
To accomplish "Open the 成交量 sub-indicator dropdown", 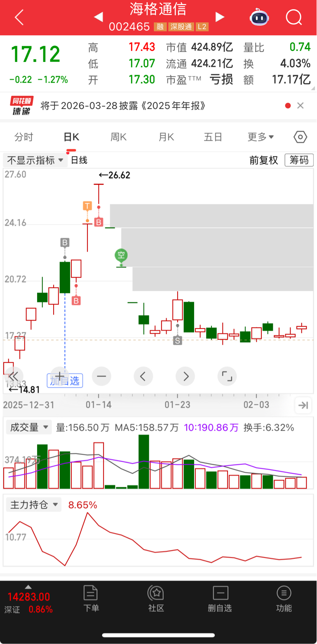I will (x=28, y=428).
